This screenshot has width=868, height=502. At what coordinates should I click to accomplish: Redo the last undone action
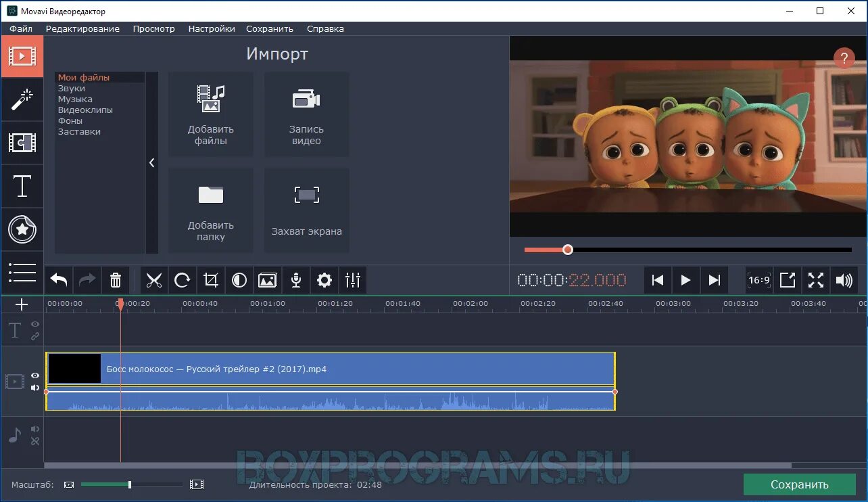coord(87,280)
